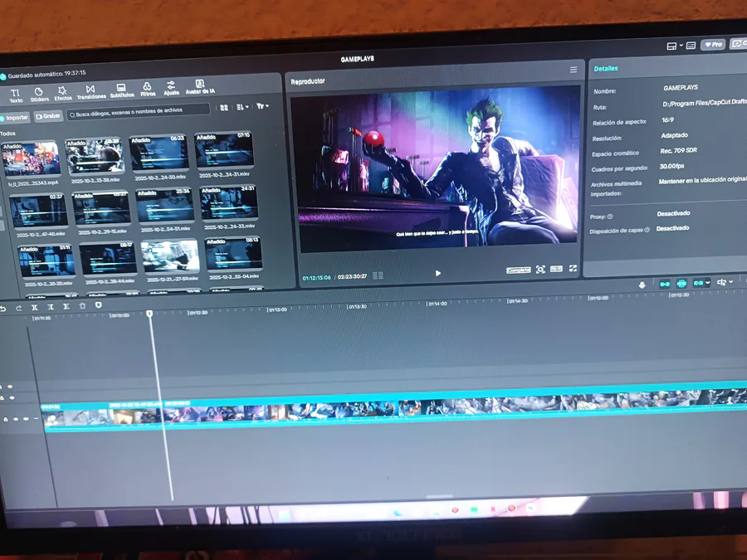Select the Detalles tab
The image size is (747, 560).
[606, 69]
